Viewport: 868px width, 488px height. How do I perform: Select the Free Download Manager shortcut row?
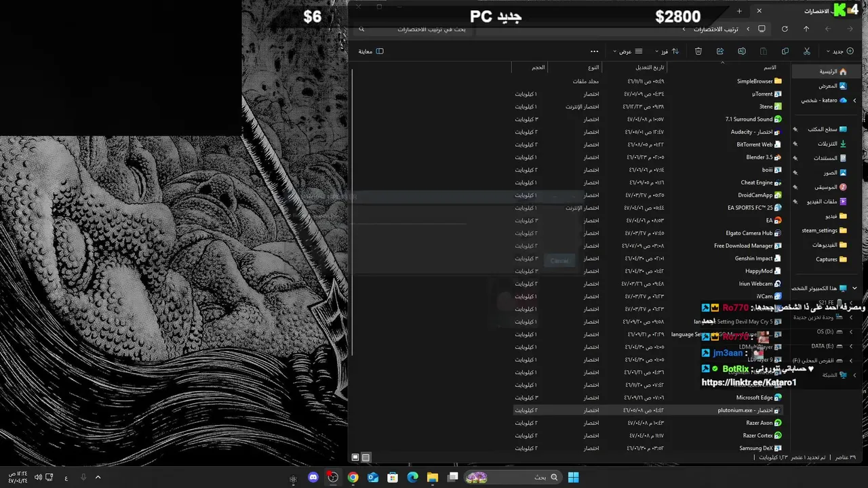pos(648,246)
